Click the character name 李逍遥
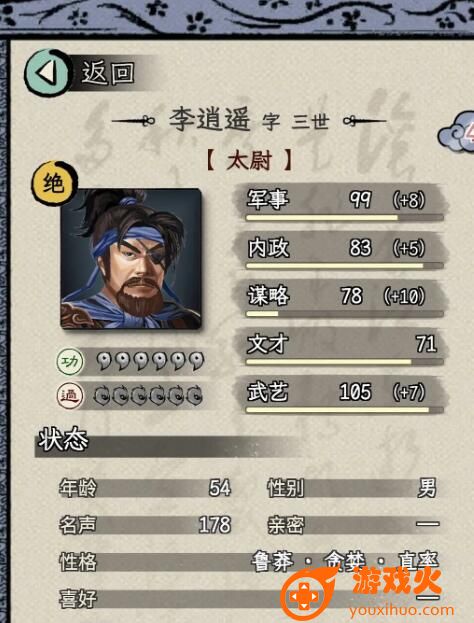 [x=210, y=119]
